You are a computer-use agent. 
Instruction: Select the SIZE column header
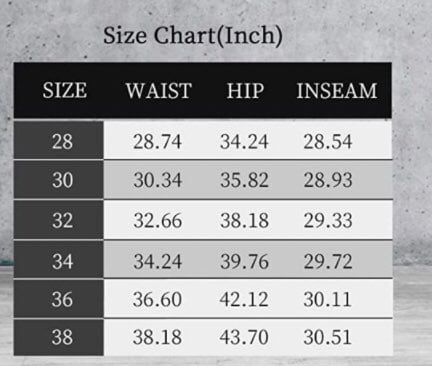click(65, 90)
